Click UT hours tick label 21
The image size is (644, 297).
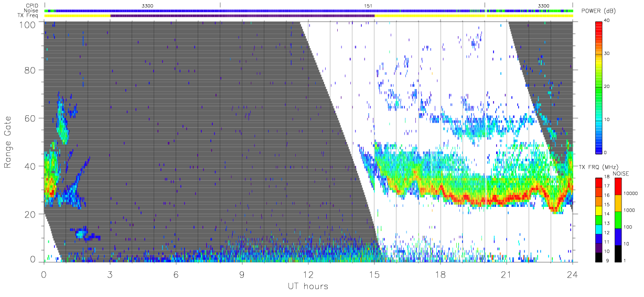(x=507, y=274)
